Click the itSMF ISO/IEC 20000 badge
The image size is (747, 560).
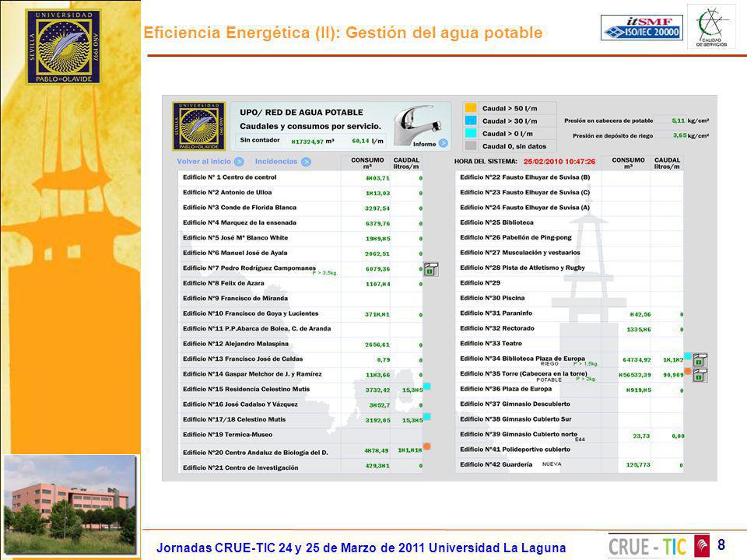click(x=641, y=27)
